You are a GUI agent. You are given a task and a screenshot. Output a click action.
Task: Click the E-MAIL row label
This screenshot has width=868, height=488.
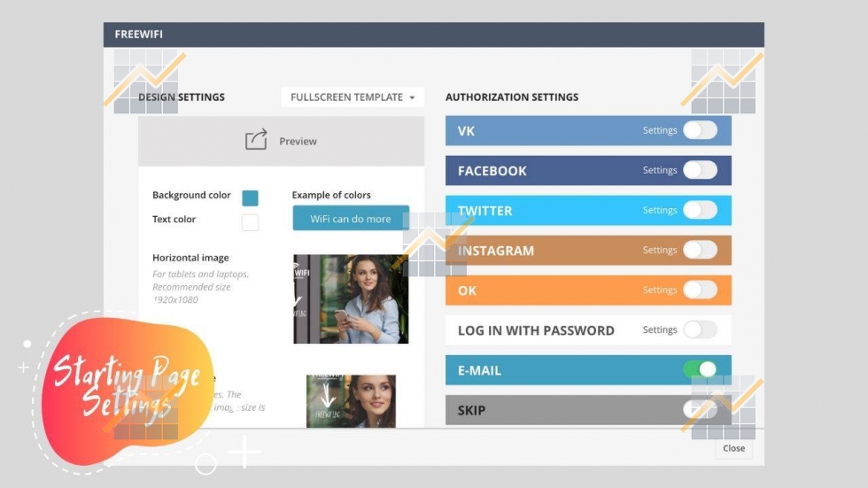pos(479,370)
